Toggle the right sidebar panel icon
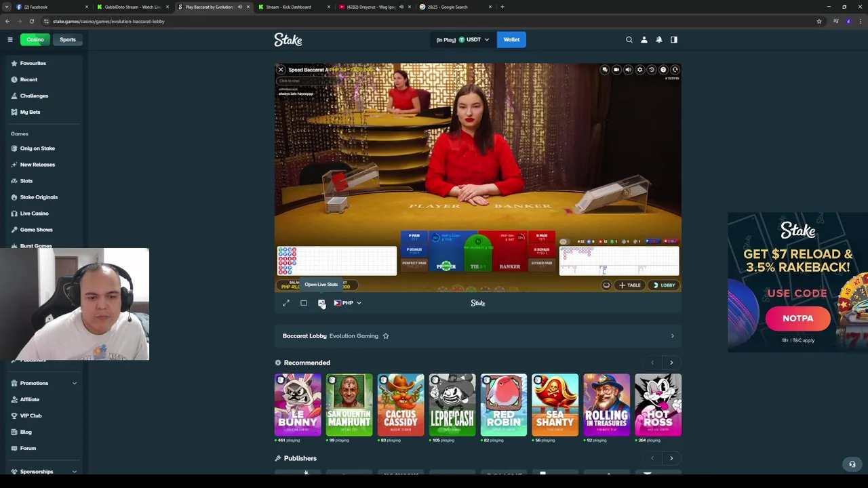This screenshot has height=488, width=868. coord(674,39)
